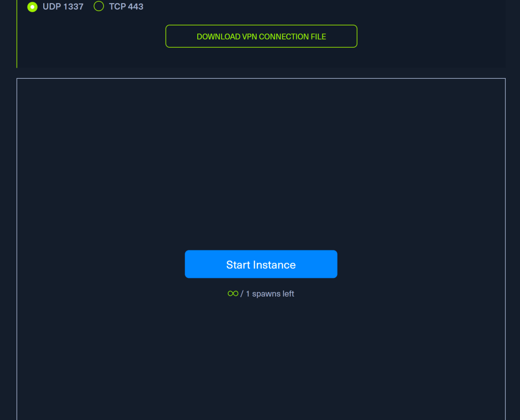The width and height of the screenshot is (520, 420).
Task: Click the green infinity symbol
Action: [233, 294]
